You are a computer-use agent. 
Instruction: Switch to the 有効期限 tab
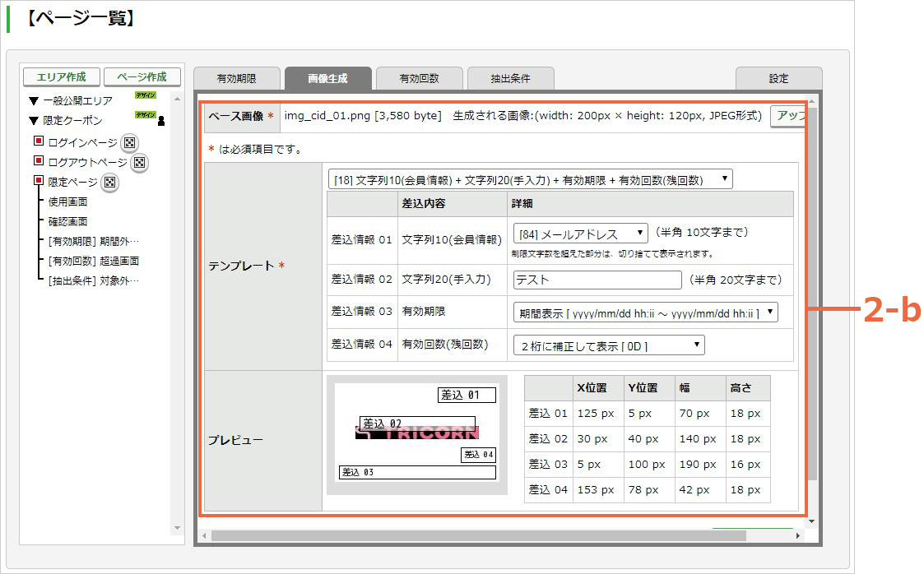point(236,78)
